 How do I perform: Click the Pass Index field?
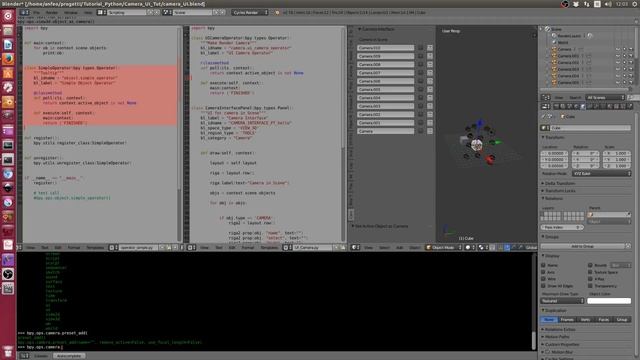pos(562,227)
